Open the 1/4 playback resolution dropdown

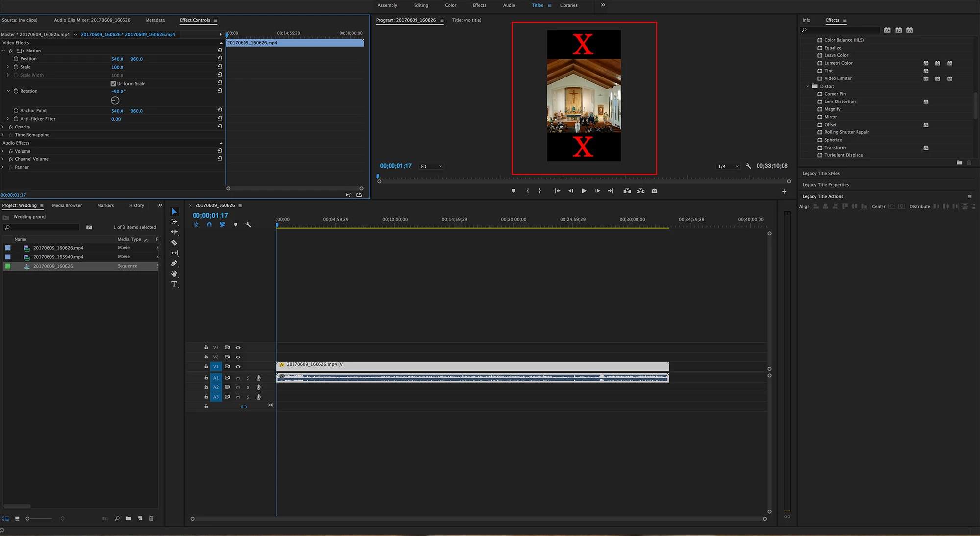tap(728, 166)
